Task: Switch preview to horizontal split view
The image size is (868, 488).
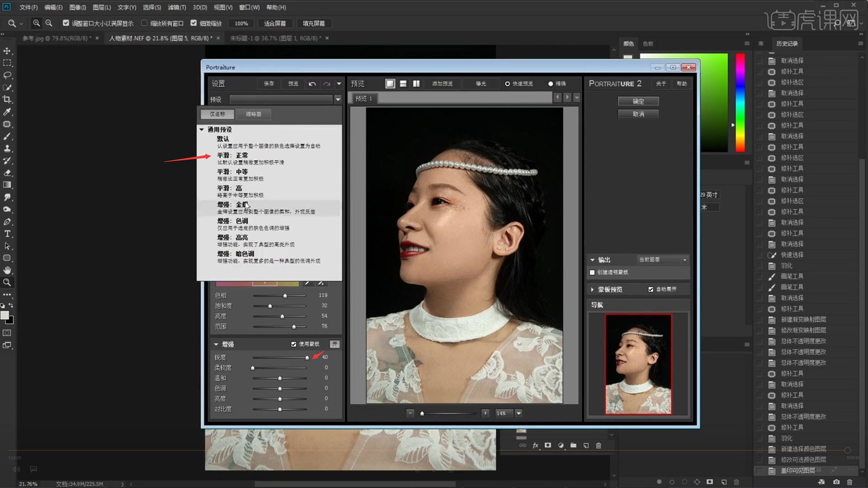Action: point(403,84)
